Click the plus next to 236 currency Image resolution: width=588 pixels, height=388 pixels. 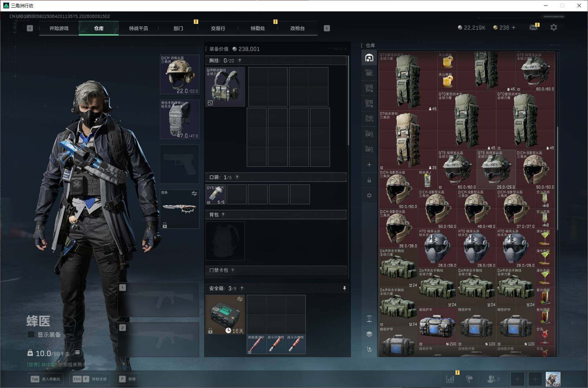coord(513,28)
